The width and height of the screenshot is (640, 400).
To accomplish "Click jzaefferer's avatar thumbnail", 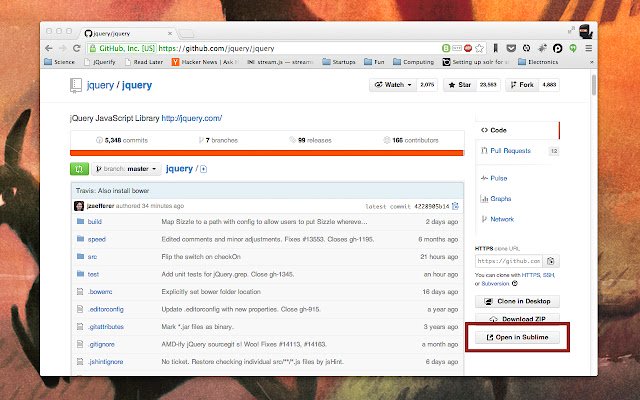I will [x=79, y=206].
